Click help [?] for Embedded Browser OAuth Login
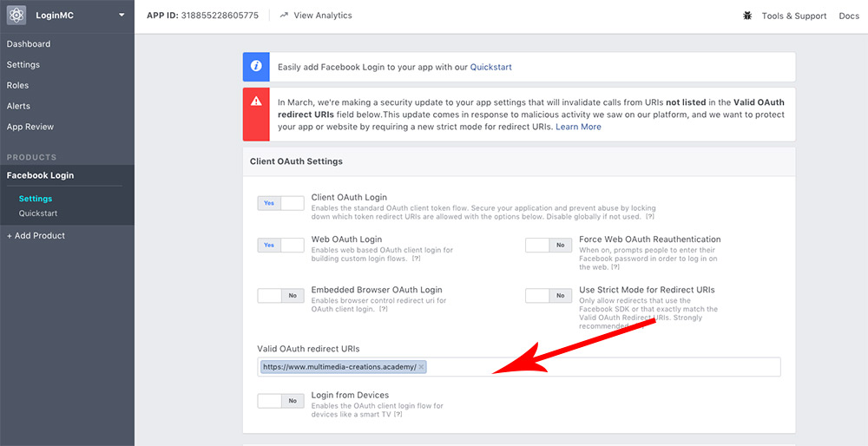This screenshot has width=868, height=446. 383,309
